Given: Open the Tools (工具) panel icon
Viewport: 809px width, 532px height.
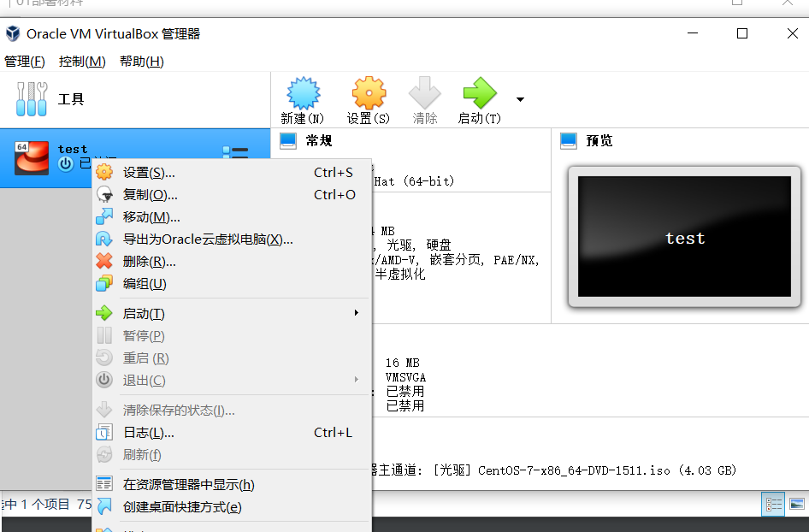Looking at the screenshot, I should click(x=32, y=99).
